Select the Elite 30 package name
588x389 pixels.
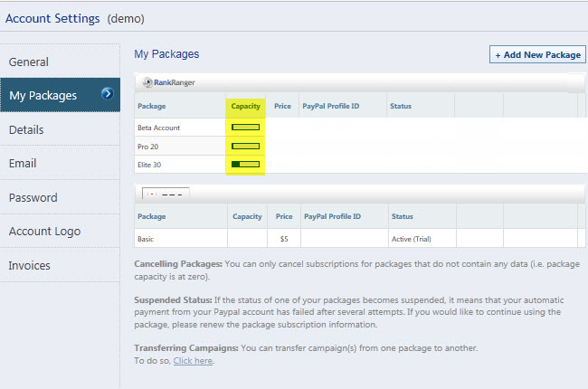point(149,165)
